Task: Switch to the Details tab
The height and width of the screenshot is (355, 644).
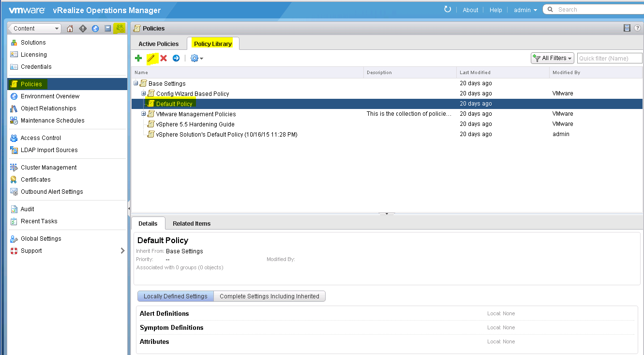Action: pyautogui.click(x=148, y=223)
